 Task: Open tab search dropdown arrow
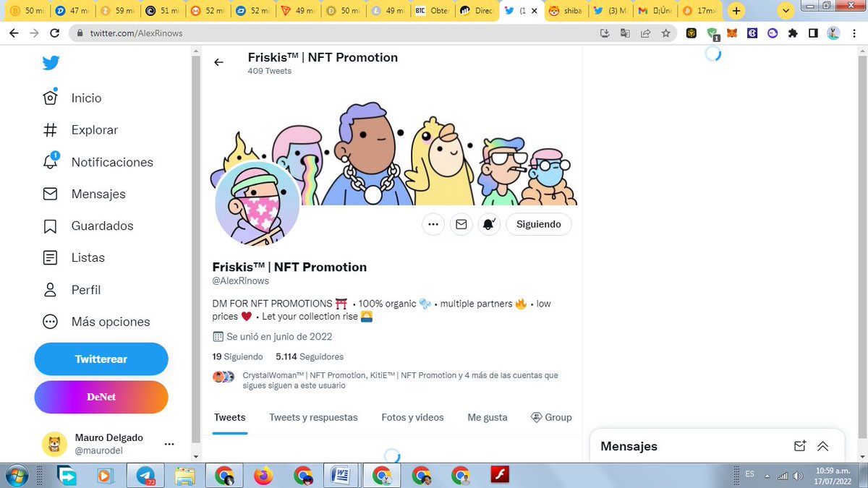787,11
